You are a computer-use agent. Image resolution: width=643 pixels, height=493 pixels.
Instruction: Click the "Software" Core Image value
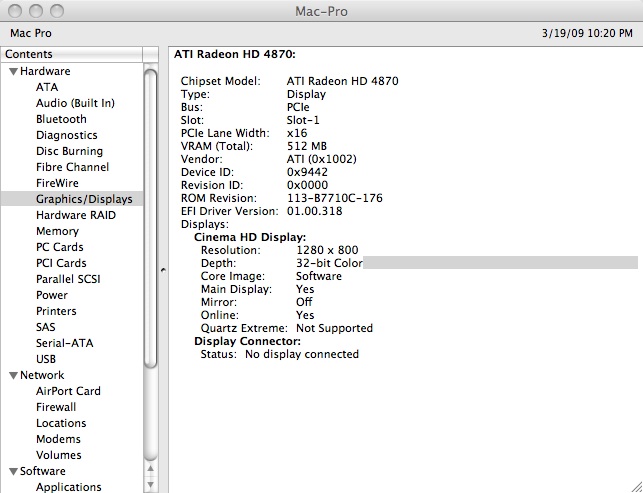[319, 276]
